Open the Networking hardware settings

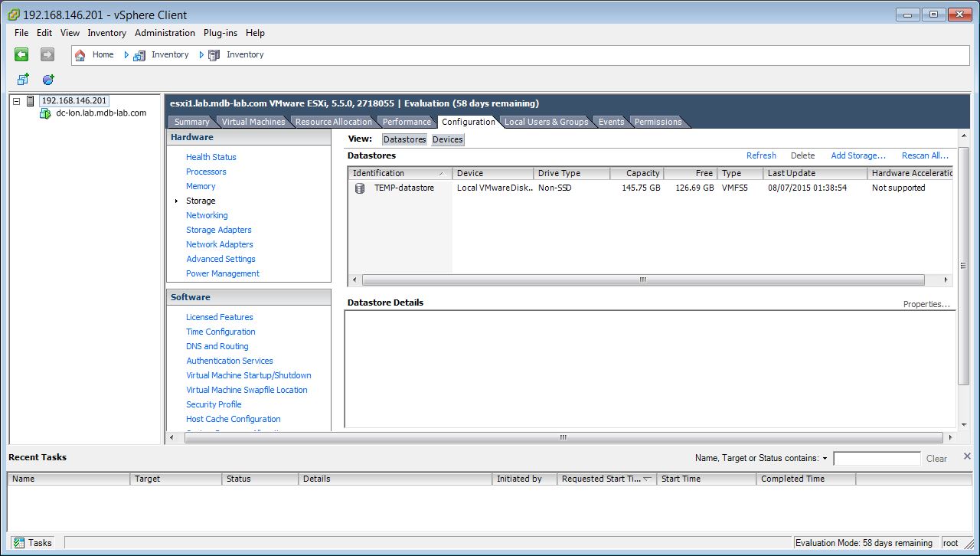coord(207,215)
